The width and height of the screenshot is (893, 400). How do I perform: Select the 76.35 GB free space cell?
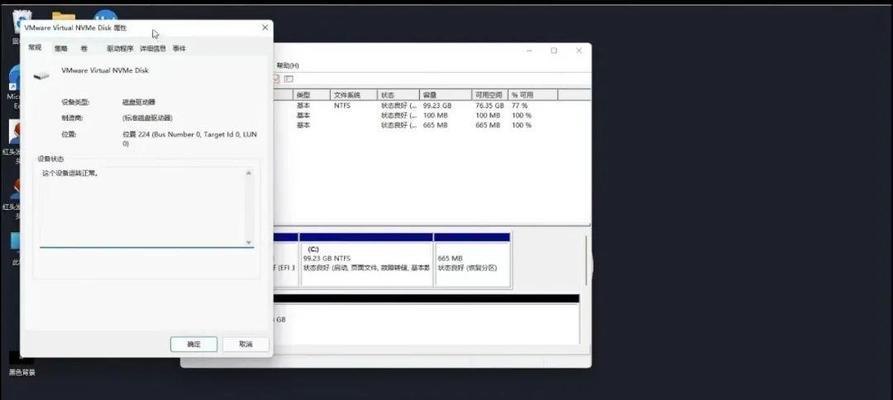click(x=490, y=106)
